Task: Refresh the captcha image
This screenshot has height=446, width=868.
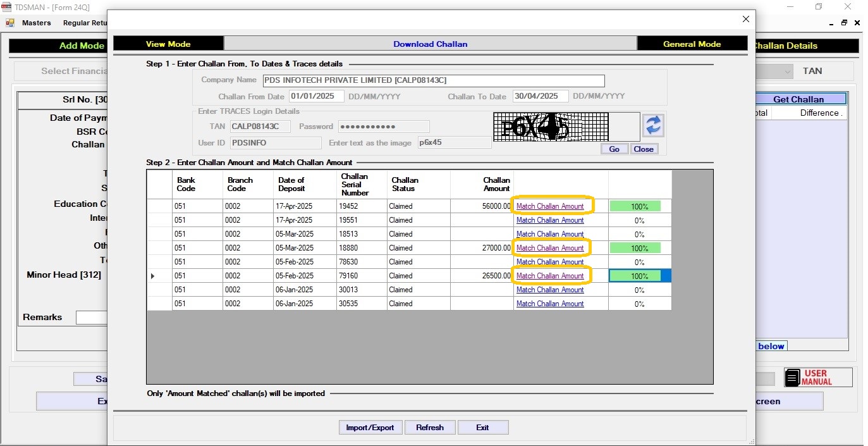Action: [653, 125]
